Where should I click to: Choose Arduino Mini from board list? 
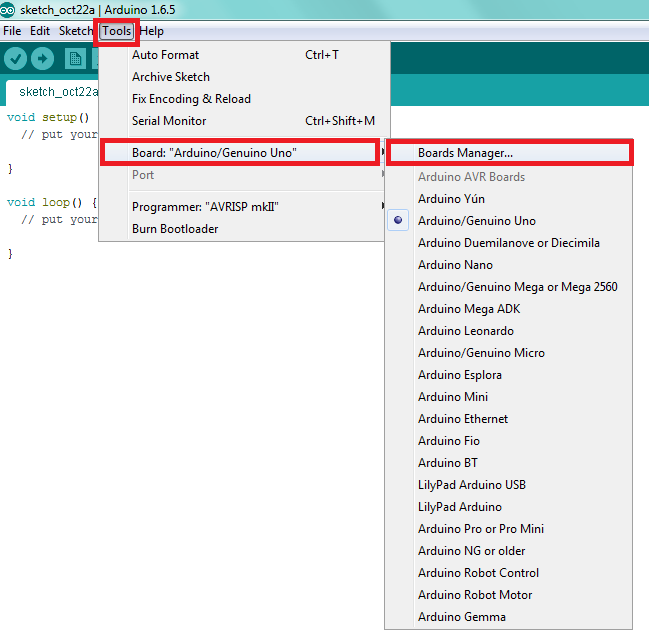509,396
